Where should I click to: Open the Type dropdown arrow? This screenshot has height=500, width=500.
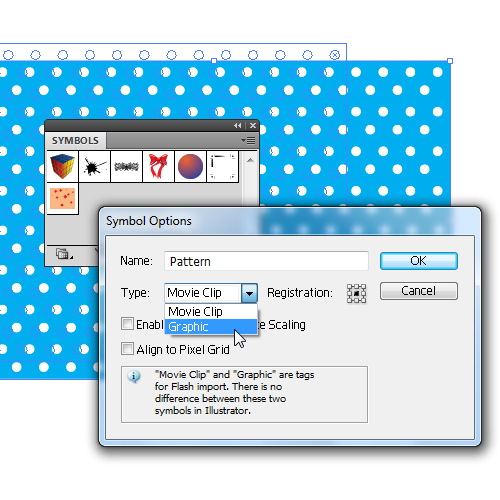(249, 293)
